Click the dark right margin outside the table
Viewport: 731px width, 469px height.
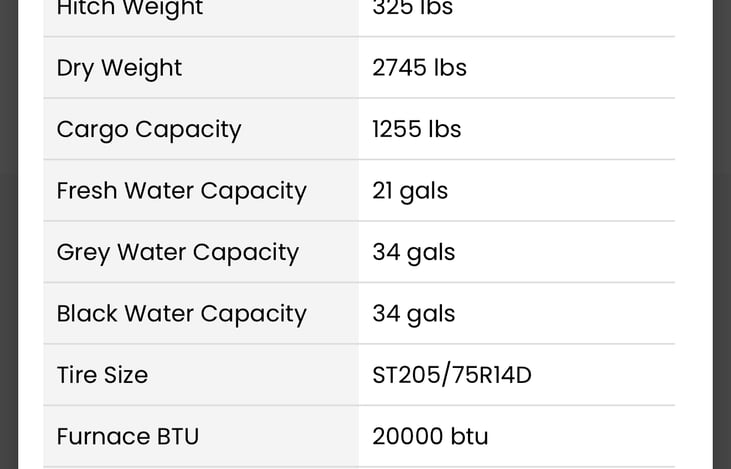722,234
